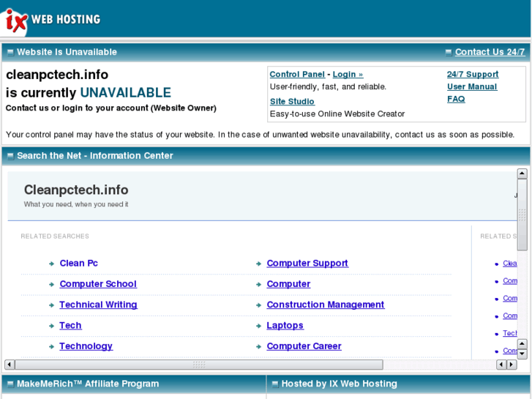Open the Computer Career related search
Image resolution: width=532 pixels, height=399 pixels.
pos(304,346)
